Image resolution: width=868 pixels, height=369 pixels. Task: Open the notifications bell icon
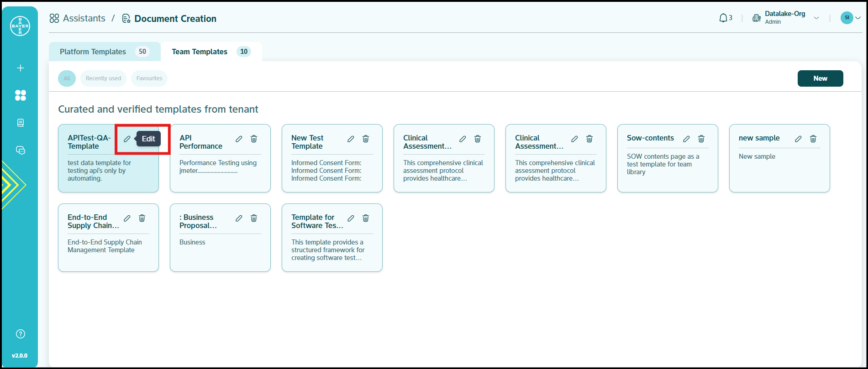tap(723, 18)
